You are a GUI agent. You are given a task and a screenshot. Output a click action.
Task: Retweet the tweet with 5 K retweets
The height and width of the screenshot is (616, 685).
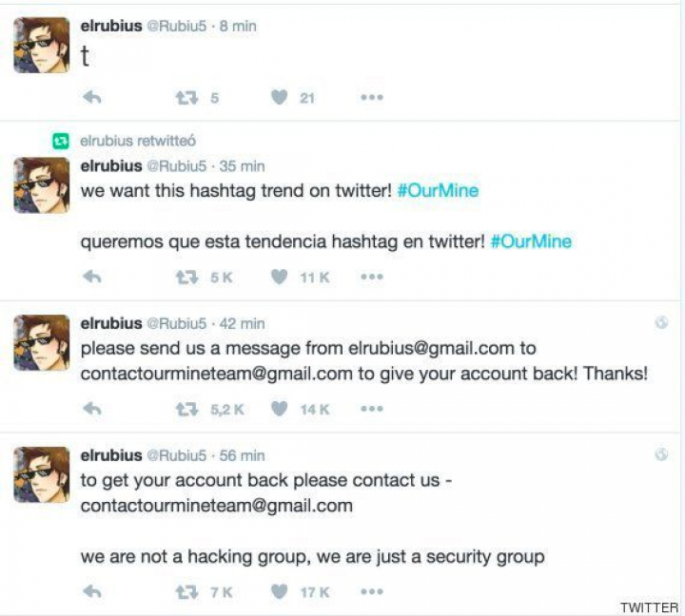185,277
